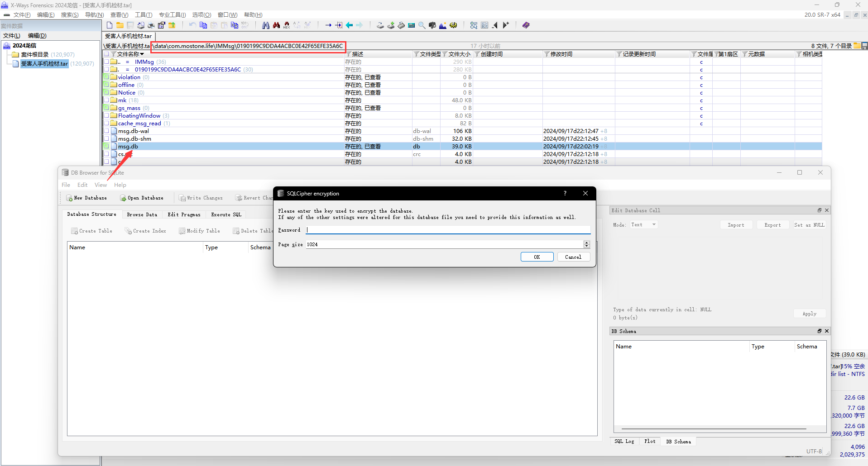The image size is (868, 466).
Task: Click the New file icon in X-Ways toolbar
Action: (x=110, y=25)
